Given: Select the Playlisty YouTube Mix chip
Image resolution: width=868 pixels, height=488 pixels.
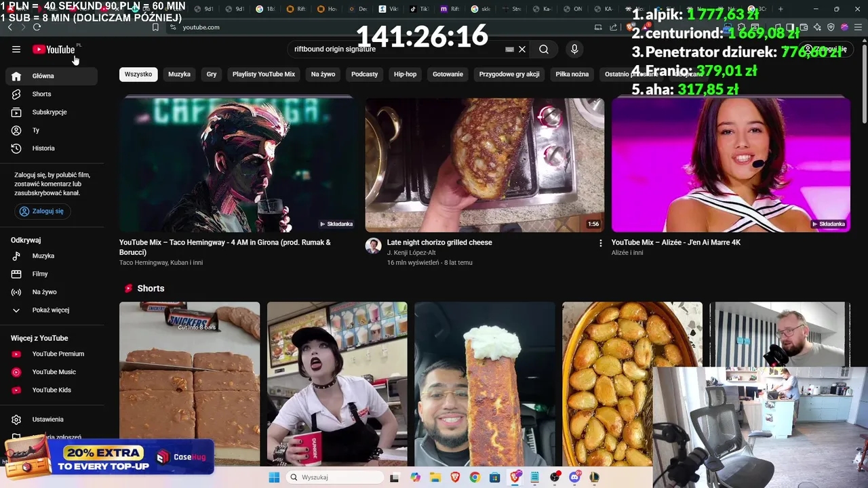Looking at the screenshot, I should pyautogui.click(x=264, y=74).
